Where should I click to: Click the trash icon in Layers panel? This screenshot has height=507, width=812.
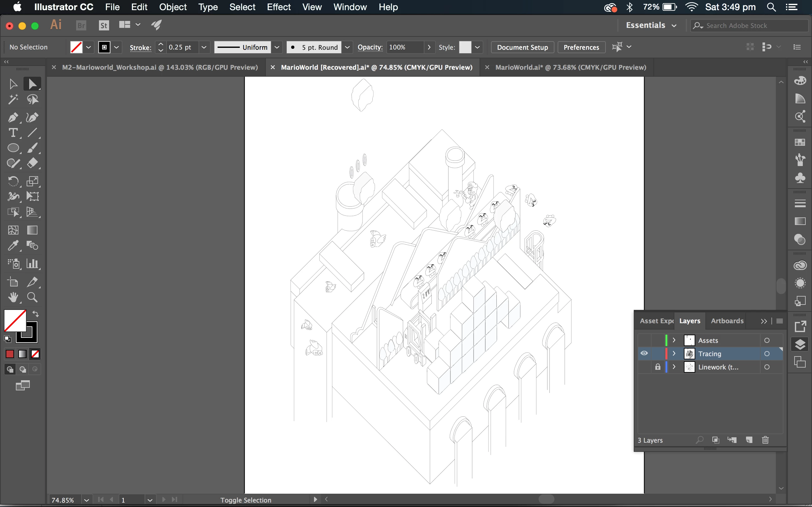point(765,440)
